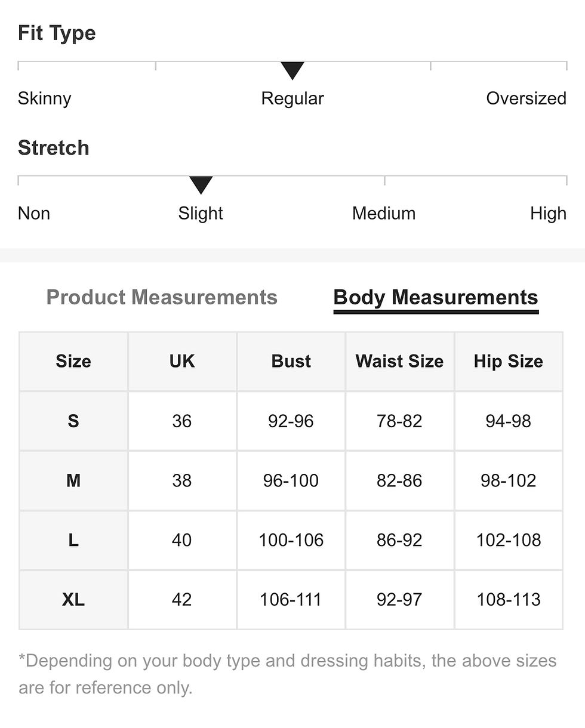Select the S size row cell
Image resolution: width=585 pixels, height=728 pixels.
(x=73, y=421)
